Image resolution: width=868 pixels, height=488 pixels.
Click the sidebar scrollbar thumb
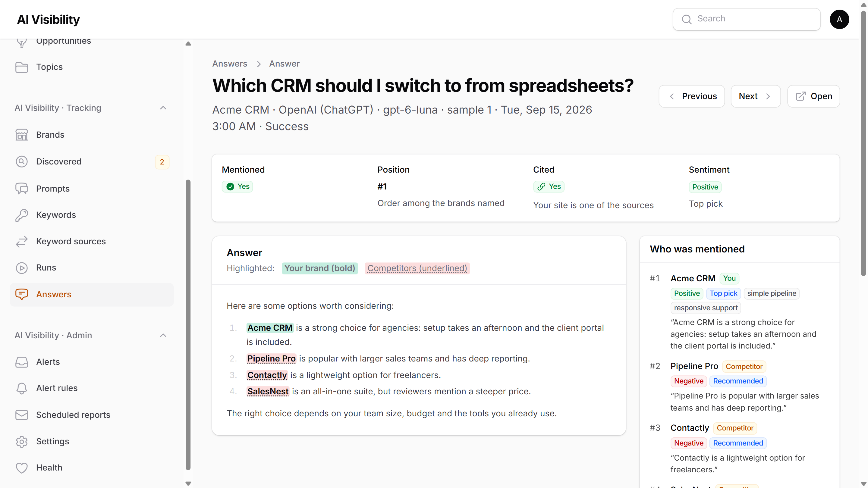point(188,325)
